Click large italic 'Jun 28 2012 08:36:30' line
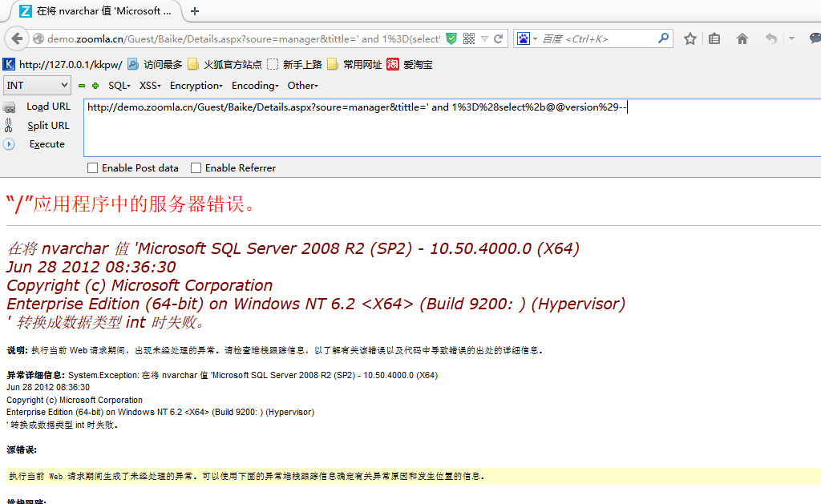The height and width of the screenshot is (504, 821). click(91, 267)
